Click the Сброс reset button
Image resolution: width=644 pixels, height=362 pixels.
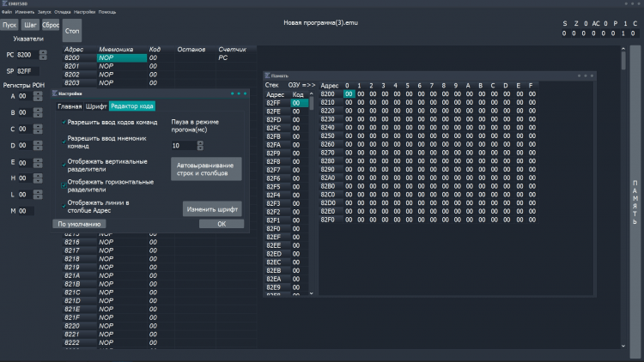coord(51,25)
